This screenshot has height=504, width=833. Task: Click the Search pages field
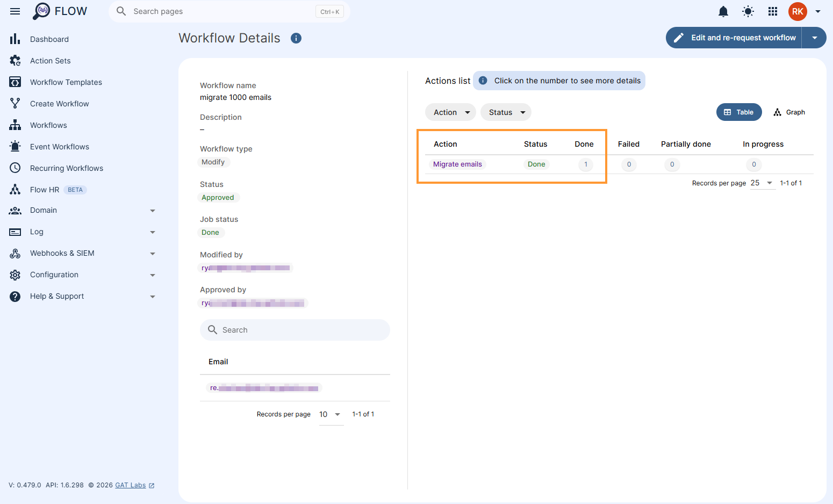(229, 11)
